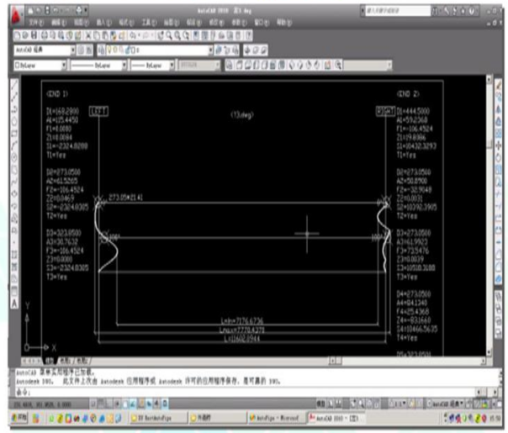Switch to the 布局1 layout tab

tap(65, 360)
